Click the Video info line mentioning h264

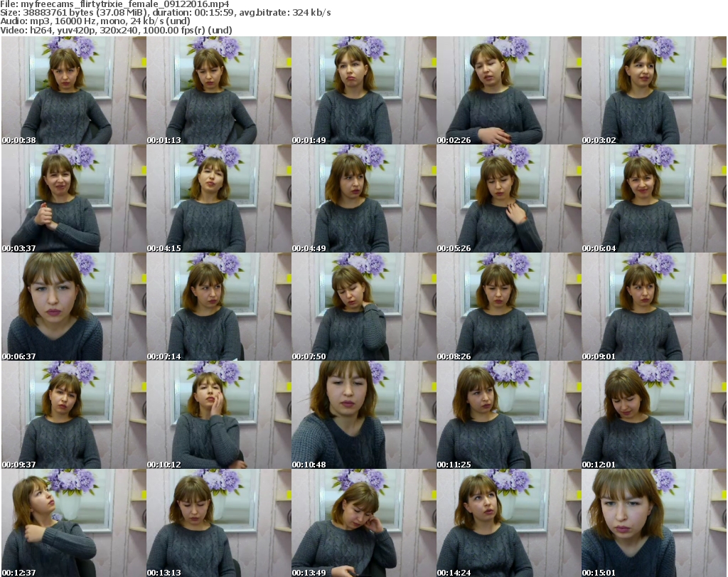[x=116, y=30]
